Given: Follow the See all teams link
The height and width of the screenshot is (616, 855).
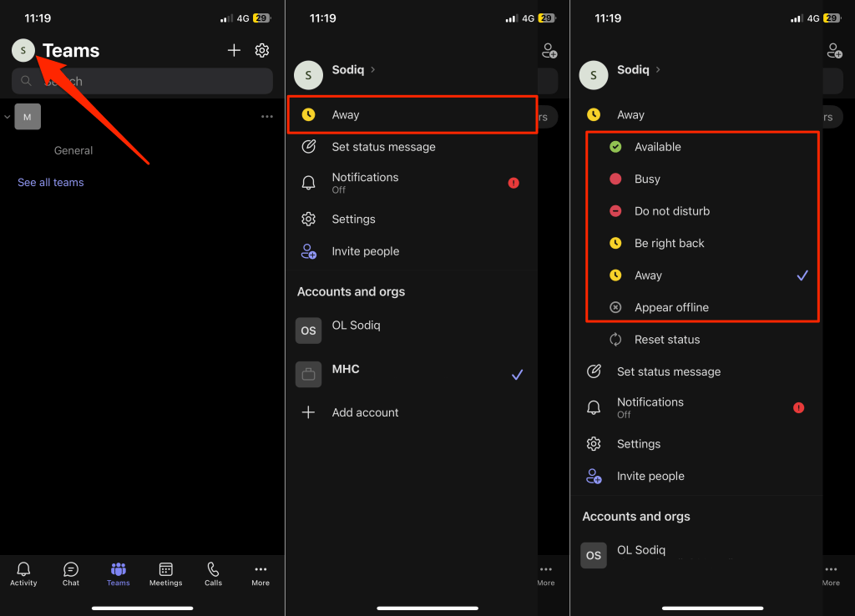Looking at the screenshot, I should (51, 183).
